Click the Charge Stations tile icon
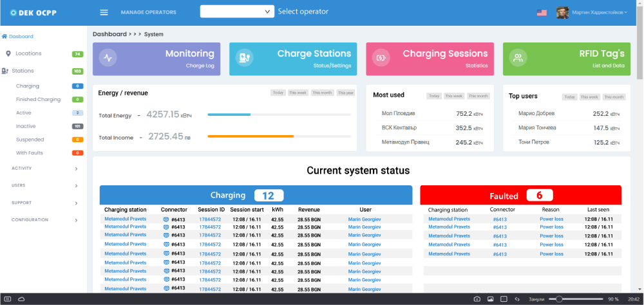The image size is (644, 305). 243,57
